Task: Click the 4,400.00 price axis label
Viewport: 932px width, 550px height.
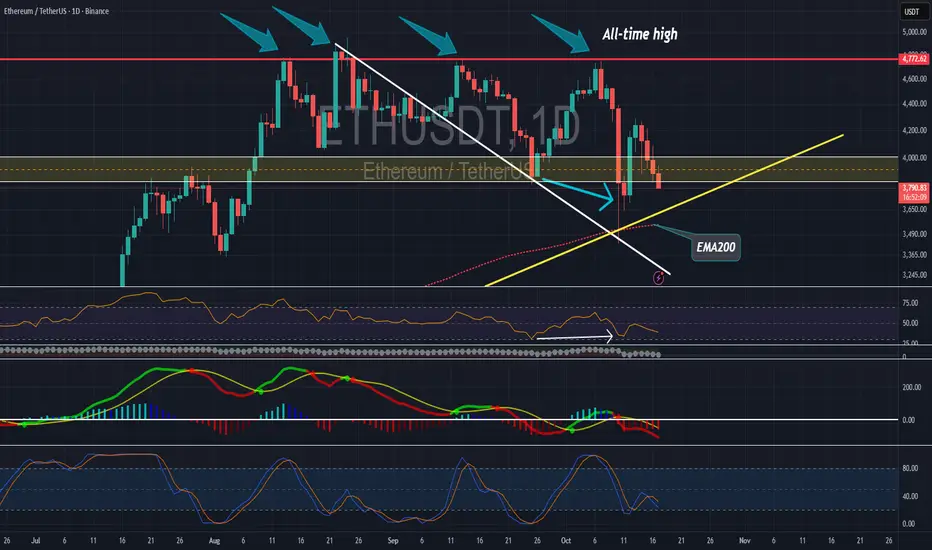Action: [x=914, y=104]
